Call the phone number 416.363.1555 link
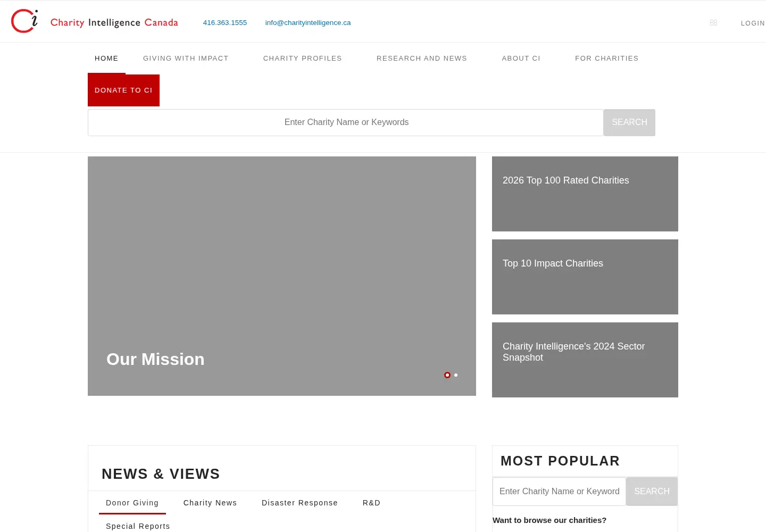This screenshot has height=532, width=766. click(x=225, y=23)
